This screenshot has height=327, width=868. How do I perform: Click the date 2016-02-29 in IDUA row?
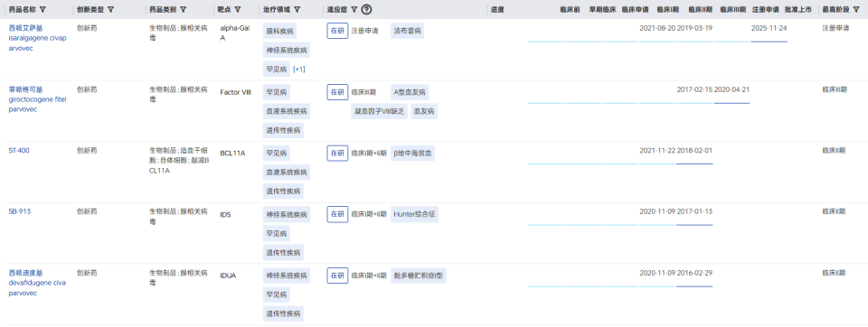click(694, 272)
